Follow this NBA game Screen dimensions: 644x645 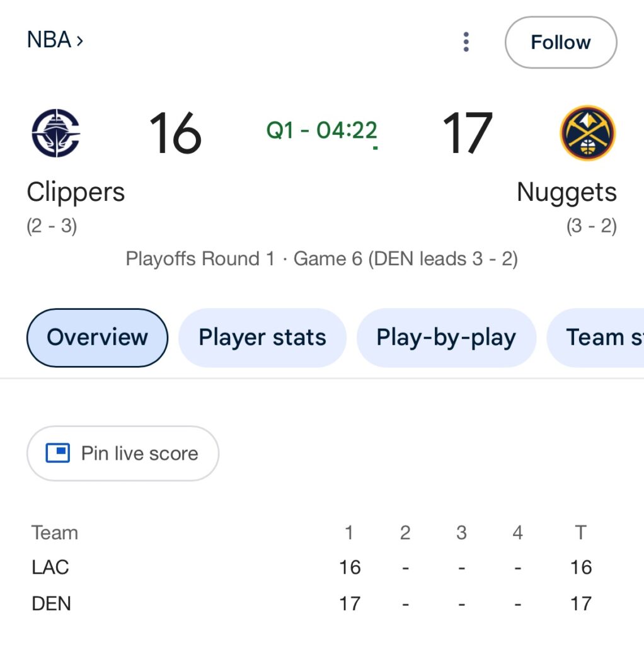pyautogui.click(x=560, y=42)
